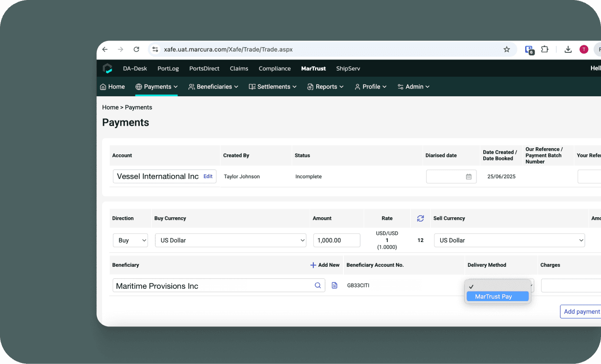
Task: Click the date 25/06/2025
Action: point(501,176)
